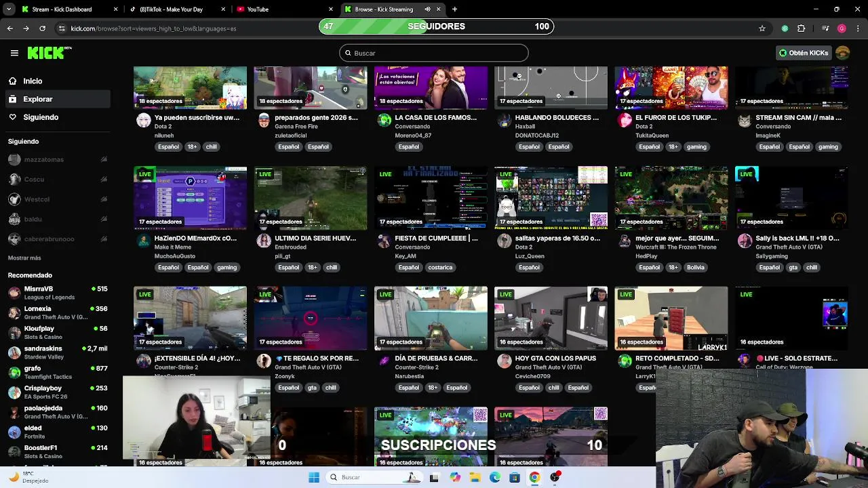Viewport: 868px width, 488px height.
Task: Click the gaming tag under TukitaQueen
Action: (696, 146)
